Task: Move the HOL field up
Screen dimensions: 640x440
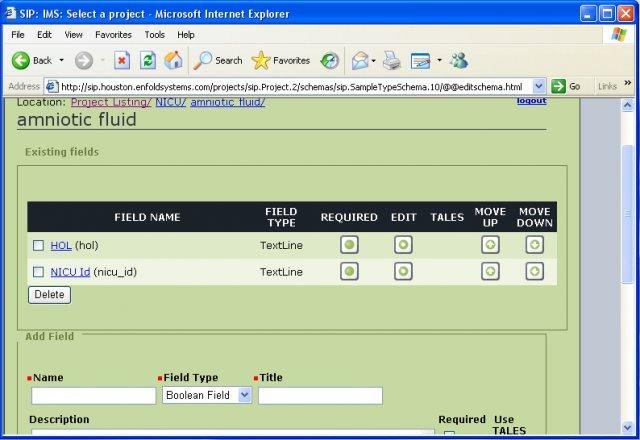Action: (490, 245)
